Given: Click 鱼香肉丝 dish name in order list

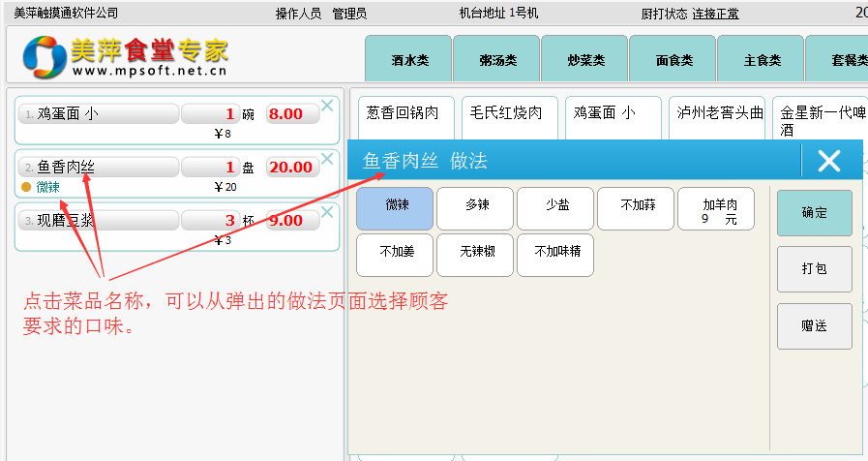Looking at the screenshot, I should point(99,168).
